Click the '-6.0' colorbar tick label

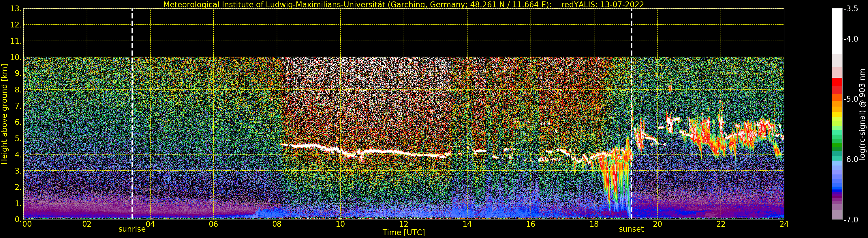[x=851, y=159]
